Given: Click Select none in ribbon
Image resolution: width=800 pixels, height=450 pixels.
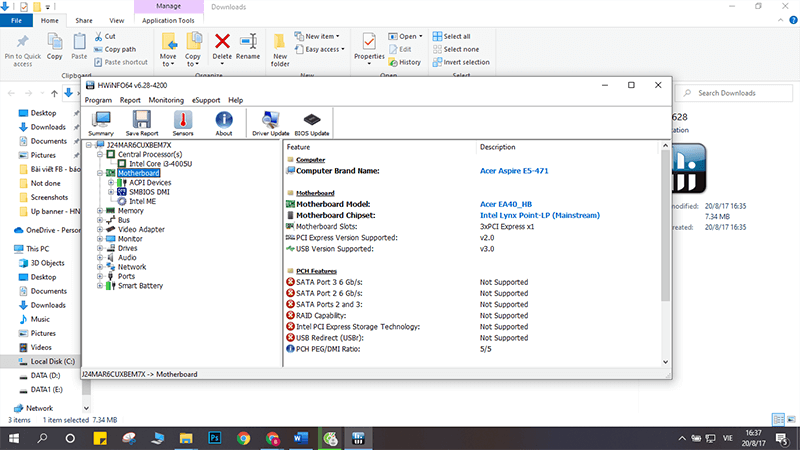Looking at the screenshot, I should click(x=456, y=49).
